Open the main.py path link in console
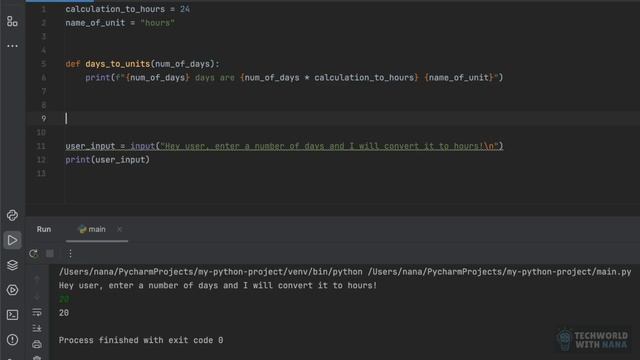Image resolution: width=640 pixels, height=360 pixels. click(499, 272)
